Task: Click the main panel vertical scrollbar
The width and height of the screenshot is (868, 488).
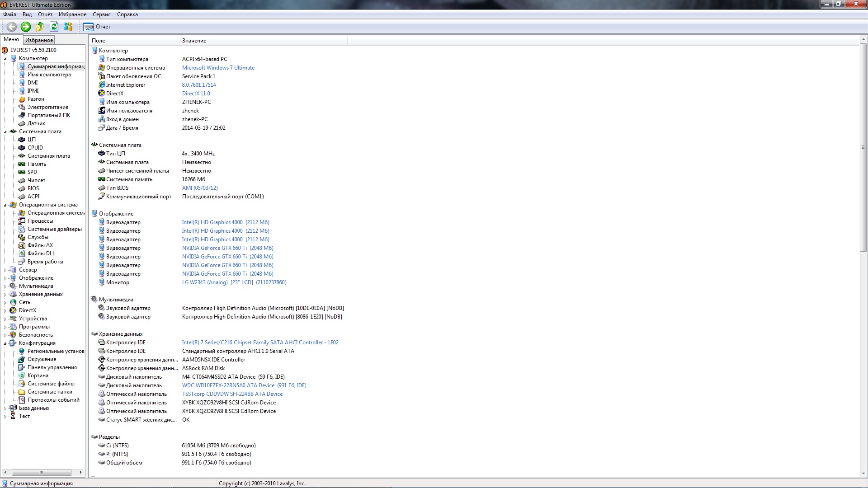Action: pos(863,147)
